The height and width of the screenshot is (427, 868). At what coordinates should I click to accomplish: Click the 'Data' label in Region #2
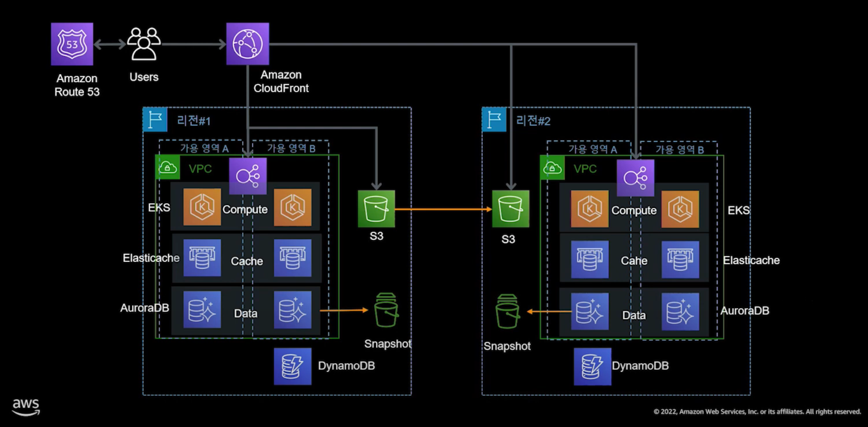tap(634, 315)
